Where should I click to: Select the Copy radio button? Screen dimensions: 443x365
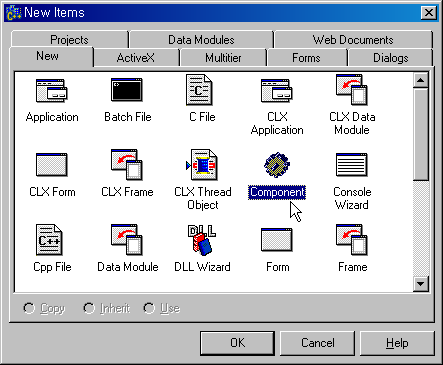(29, 308)
